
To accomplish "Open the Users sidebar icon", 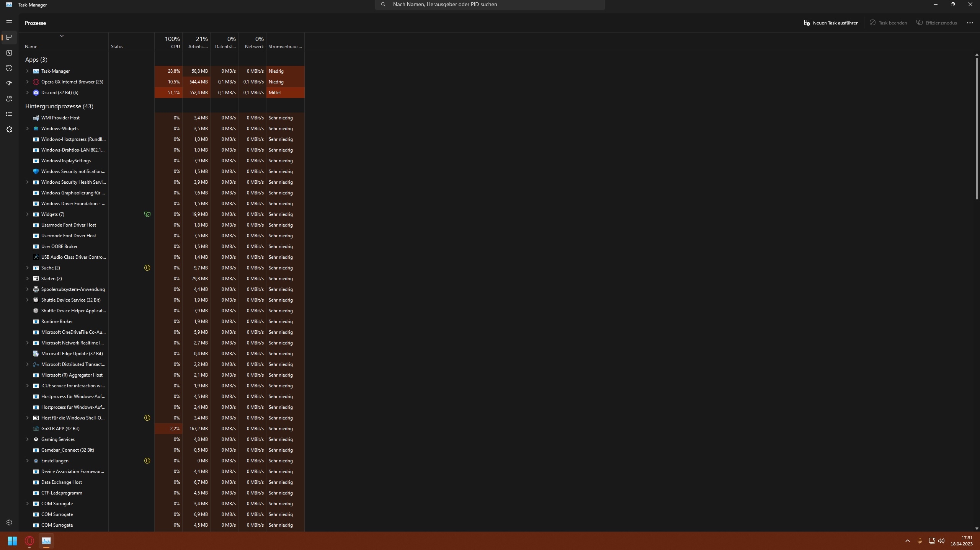I will click(x=9, y=99).
